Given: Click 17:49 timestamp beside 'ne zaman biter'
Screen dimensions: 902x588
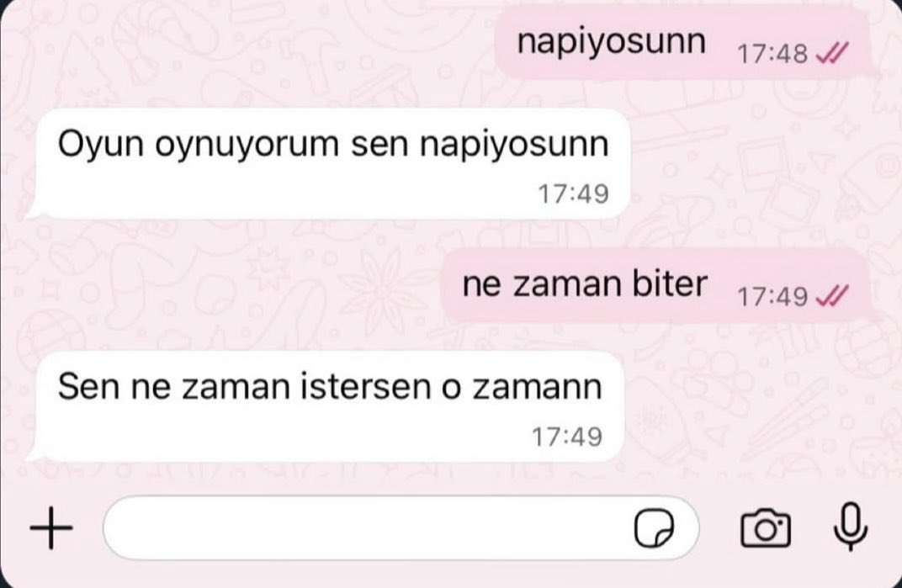Looking at the screenshot, I should [x=772, y=297].
